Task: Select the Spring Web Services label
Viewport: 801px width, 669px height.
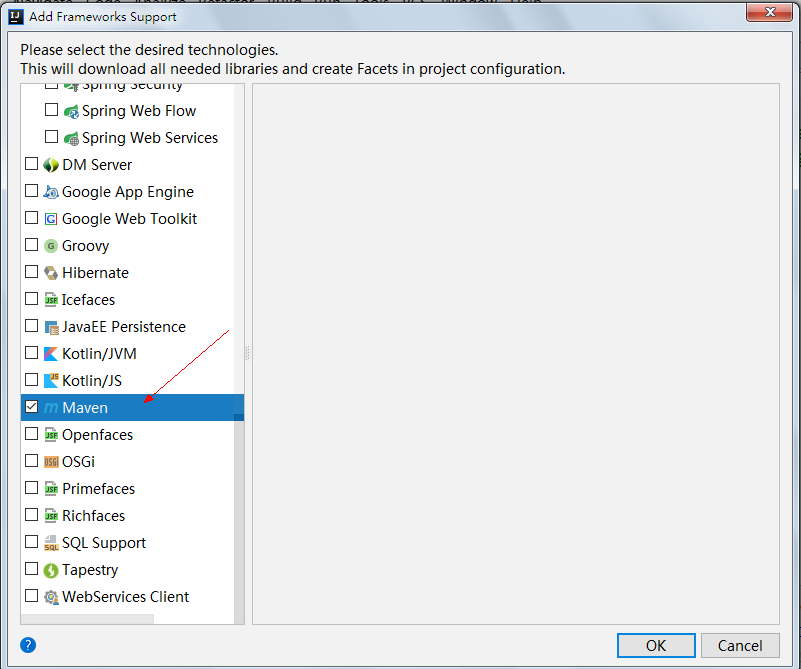Action: tap(150, 138)
